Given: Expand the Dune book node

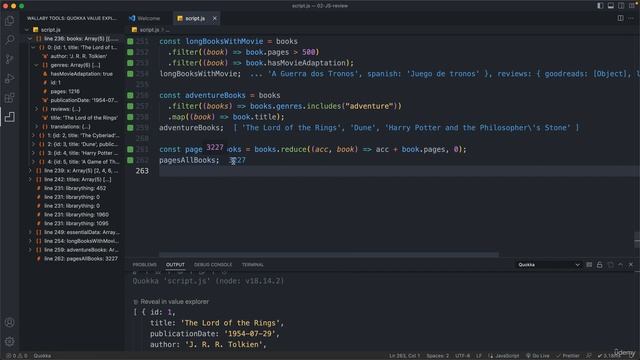Looking at the screenshot, I should [x=33, y=144].
